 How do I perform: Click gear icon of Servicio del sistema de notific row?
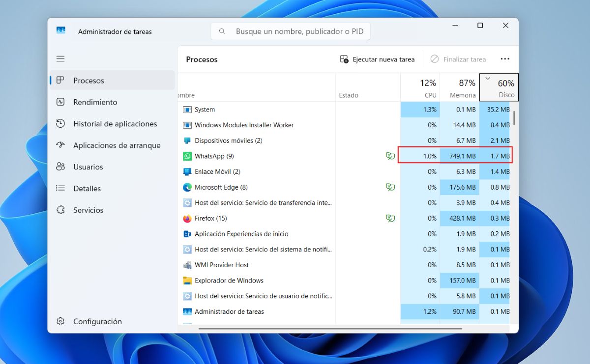[187, 249]
